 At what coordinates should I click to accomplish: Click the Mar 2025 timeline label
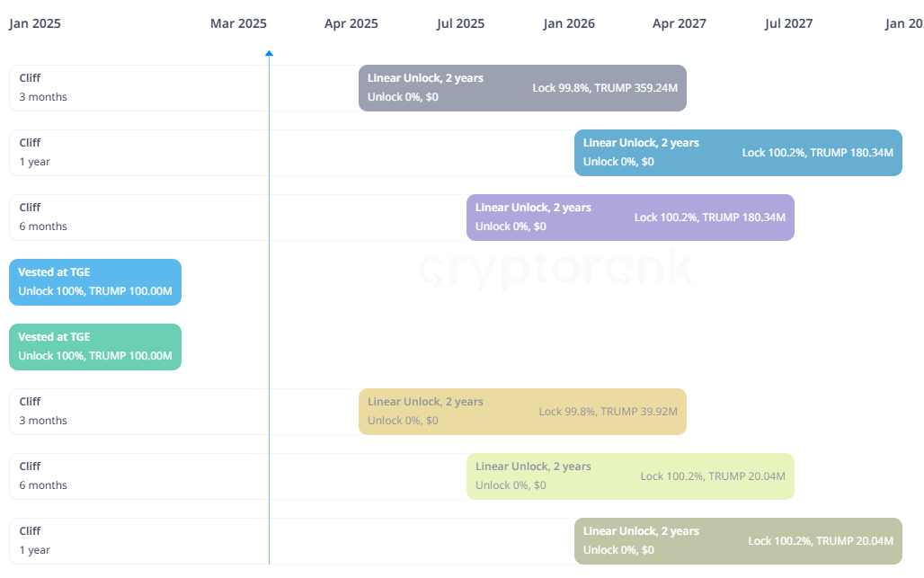pyautogui.click(x=239, y=23)
